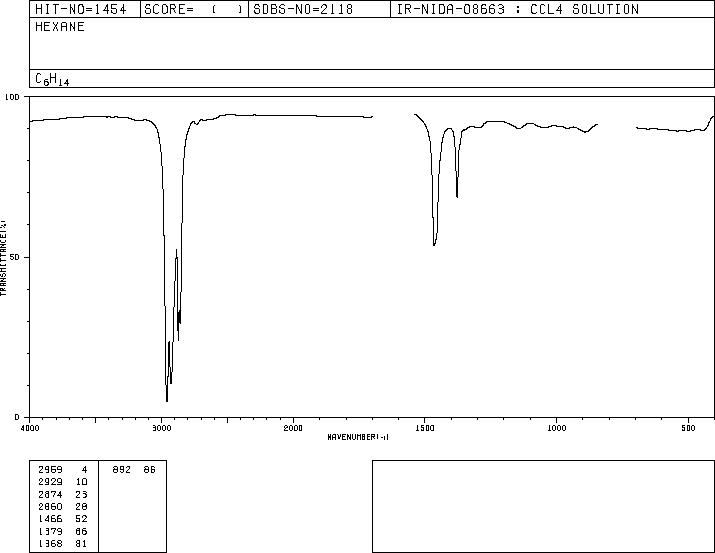Select the SCORE= header field
This screenshot has width=715, height=553.
pyautogui.click(x=194, y=9)
